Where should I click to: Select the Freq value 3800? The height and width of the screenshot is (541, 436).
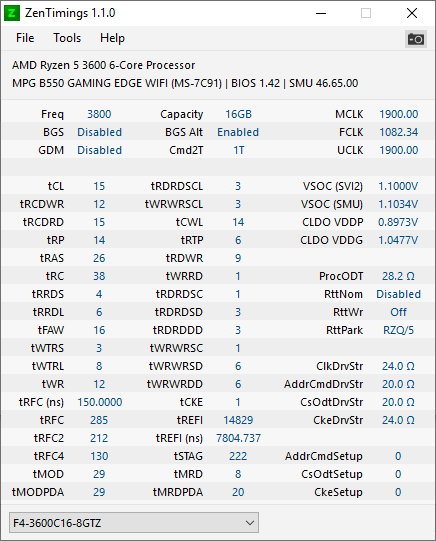click(99, 114)
